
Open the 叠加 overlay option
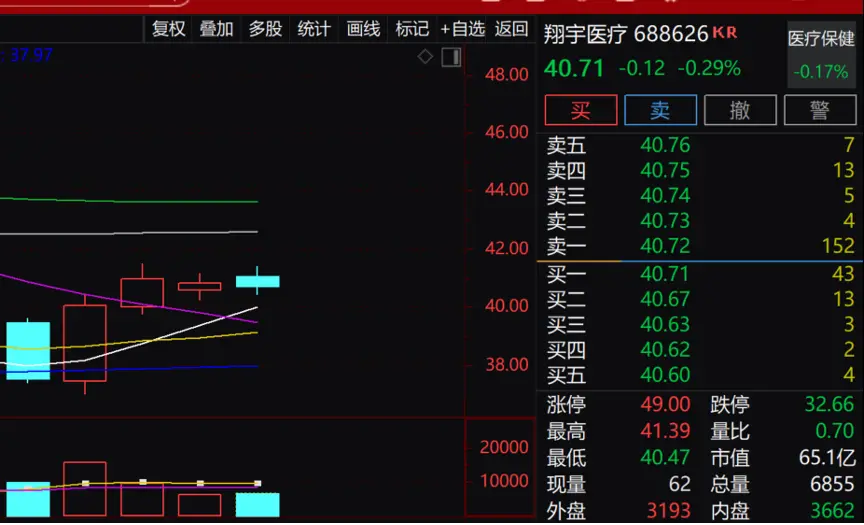pyautogui.click(x=217, y=29)
